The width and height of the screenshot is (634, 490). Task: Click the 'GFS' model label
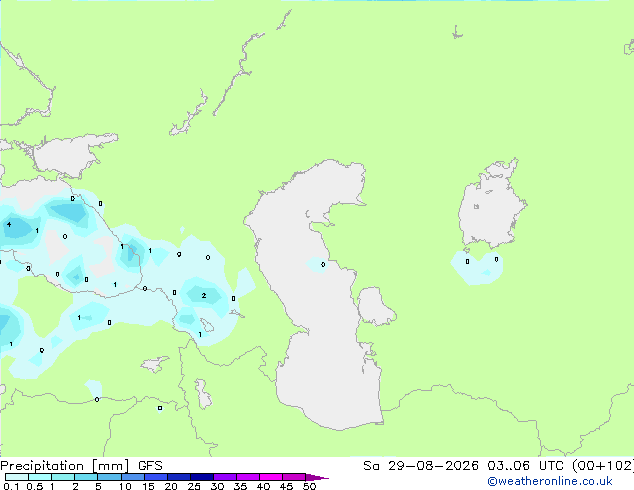point(150,466)
